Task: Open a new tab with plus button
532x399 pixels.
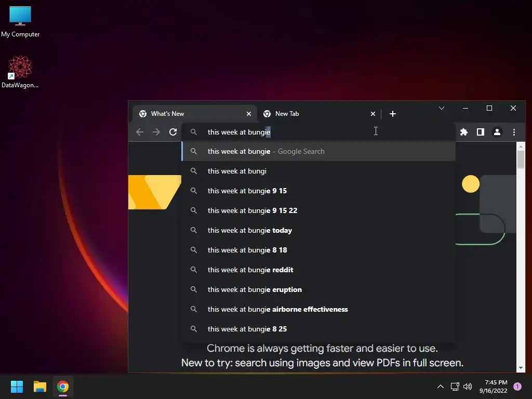Action: click(393, 114)
